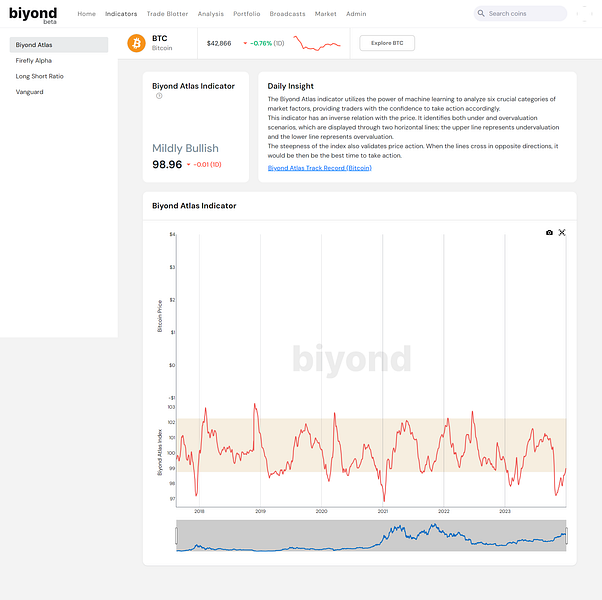Image resolution: width=602 pixels, height=600 pixels.
Task: Click the 2023 x-axis label
Action: [x=504, y=511]
